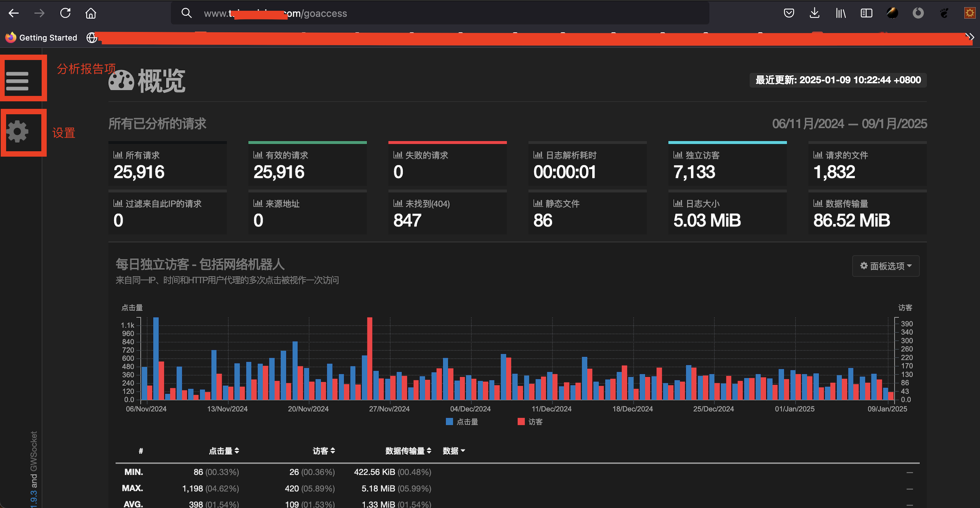
Task: Click the footprint extension icon
Action: coord(944,13)
